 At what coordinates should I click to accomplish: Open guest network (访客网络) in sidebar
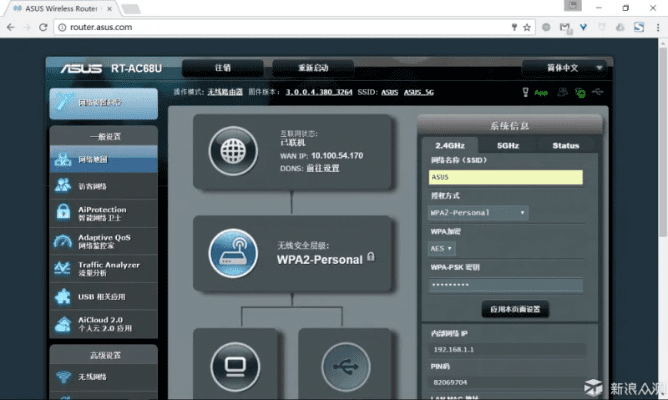click(x=103, y=186)
